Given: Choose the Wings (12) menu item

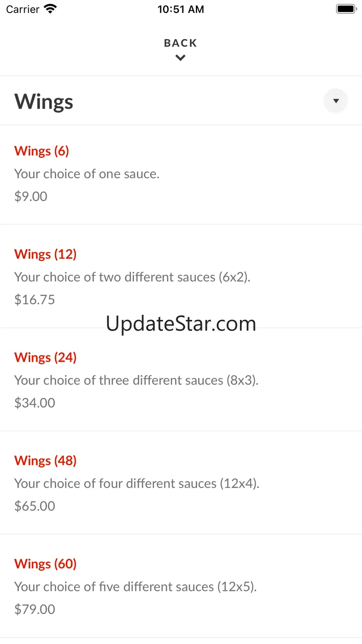Looking at the screenshot, I should (x=45, y=254).
